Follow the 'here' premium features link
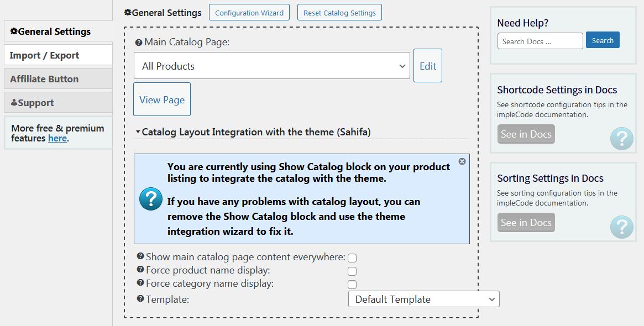Image resolution: width=644 pixels, height=326 pixels. [x=57, y=138]
